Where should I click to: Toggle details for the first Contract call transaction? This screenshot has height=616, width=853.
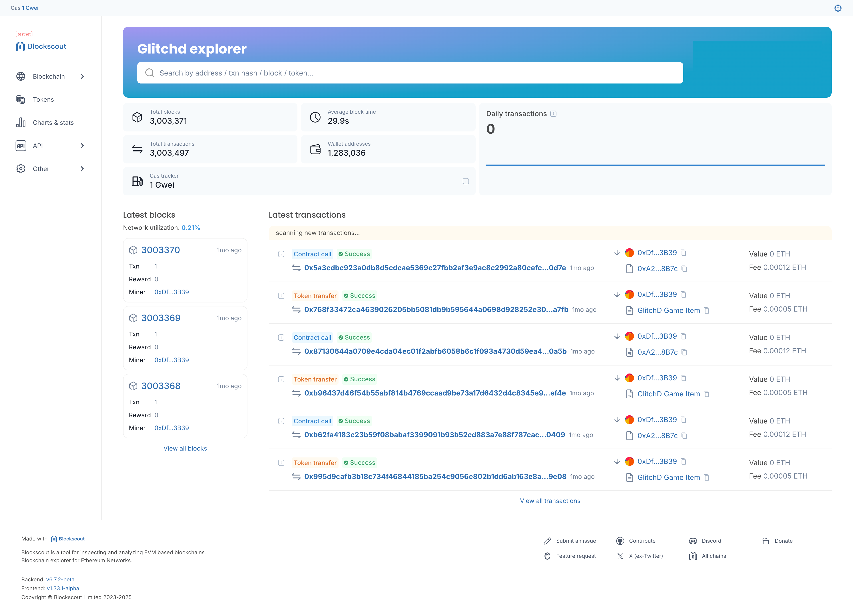click(x=281, y=254)
